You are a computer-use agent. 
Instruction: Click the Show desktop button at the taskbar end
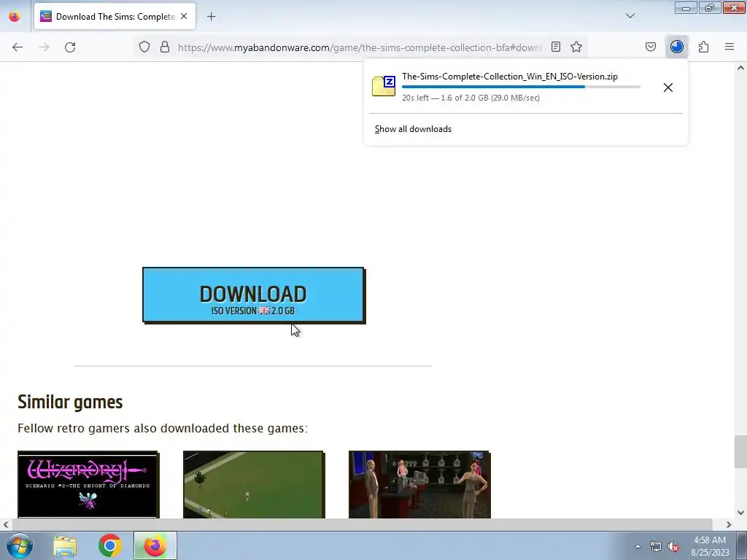tap(741, 545)
